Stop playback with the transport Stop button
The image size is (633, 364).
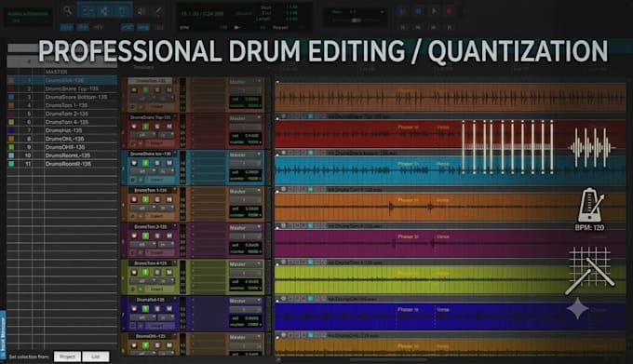click(418, 11)
